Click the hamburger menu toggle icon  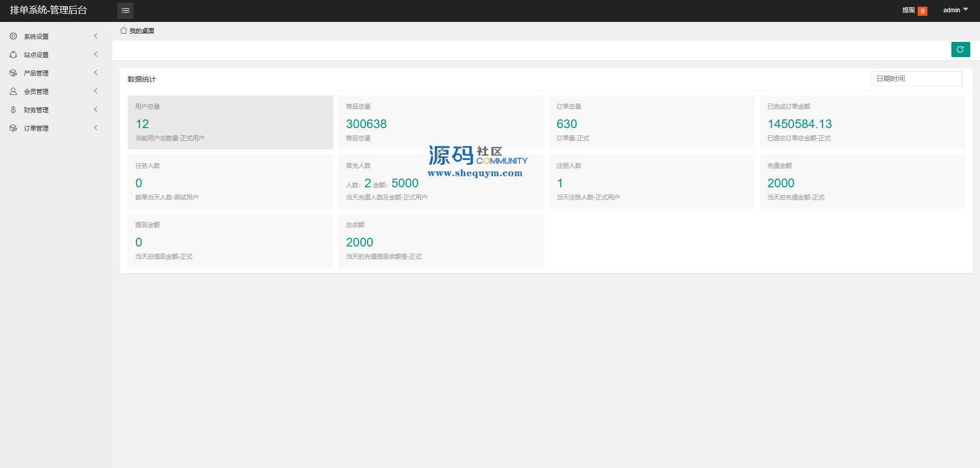pos(126,11)
